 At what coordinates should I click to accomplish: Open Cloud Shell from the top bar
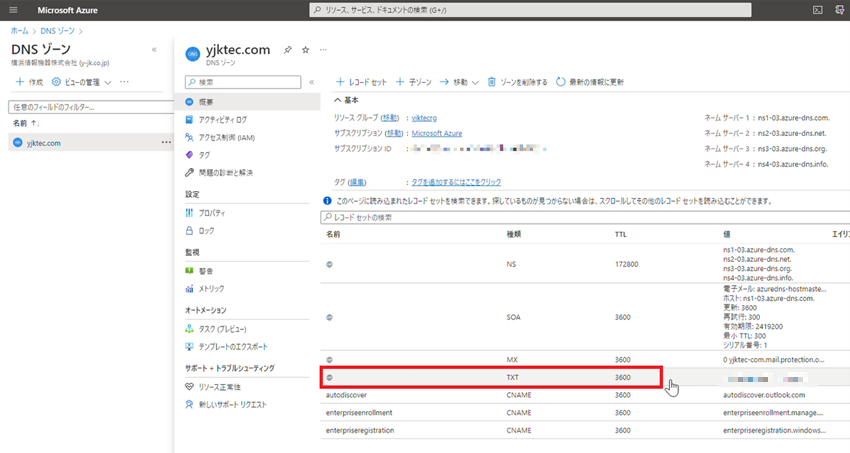click(x=817, y=10)
